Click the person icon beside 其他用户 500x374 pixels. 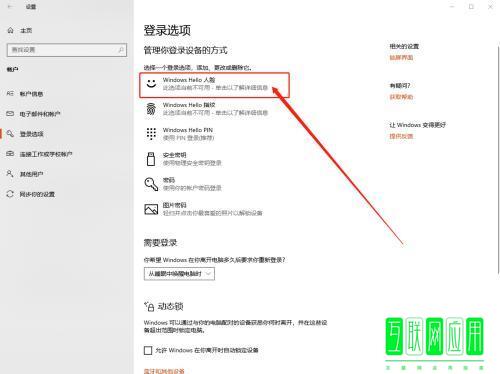pyautogui.click(x=10, y=174)
